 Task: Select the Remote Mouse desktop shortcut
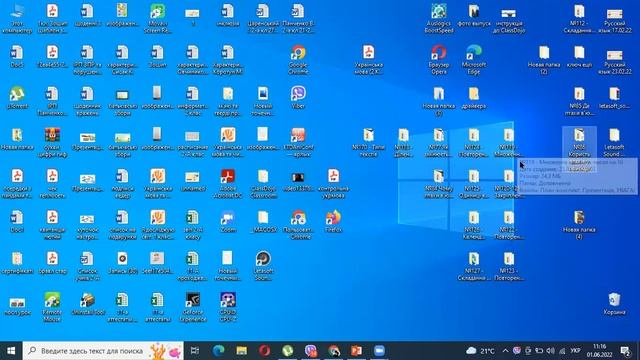pos(52,308)
